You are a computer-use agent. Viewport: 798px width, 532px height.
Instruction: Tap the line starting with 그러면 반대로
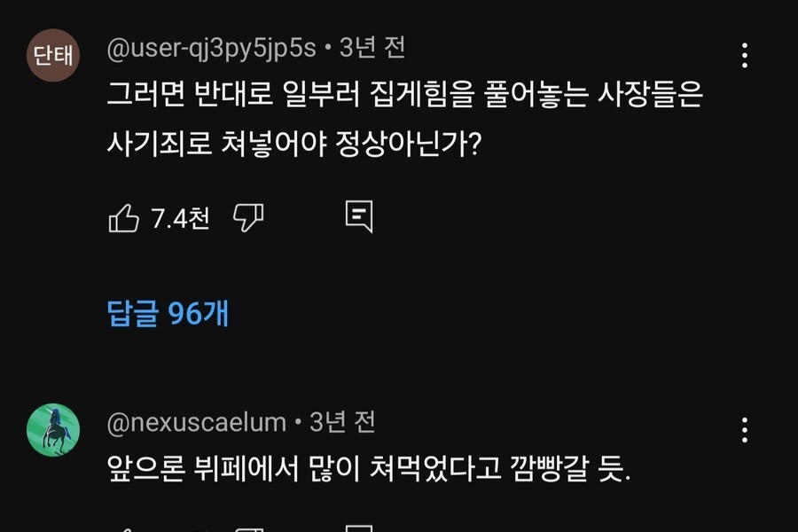(x=404, y=96)
